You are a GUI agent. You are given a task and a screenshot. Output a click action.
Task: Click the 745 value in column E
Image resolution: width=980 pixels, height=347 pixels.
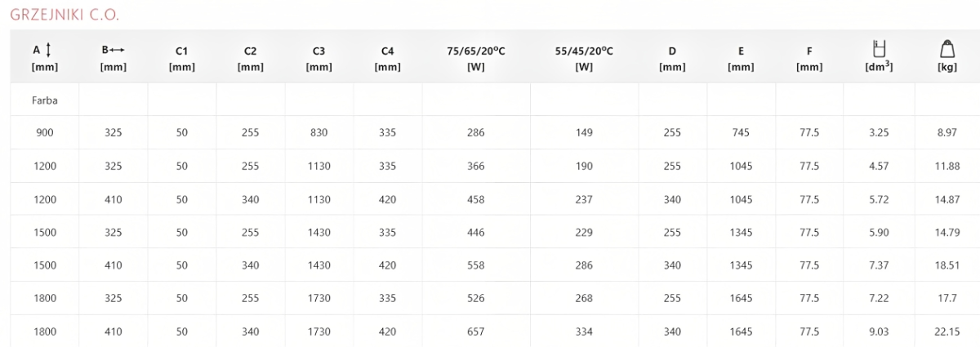[x=741, y=132]
